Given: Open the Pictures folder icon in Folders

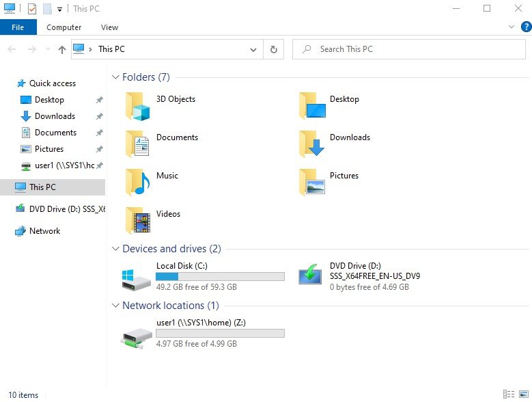Looking at the screenshot, I should pyautogui.click(x=311, y=183).
